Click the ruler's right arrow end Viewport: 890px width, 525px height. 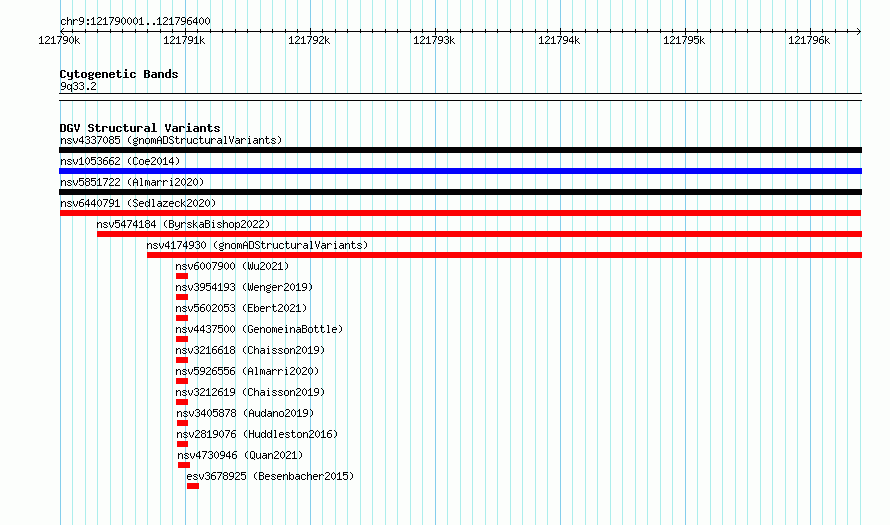pos(859,31)
